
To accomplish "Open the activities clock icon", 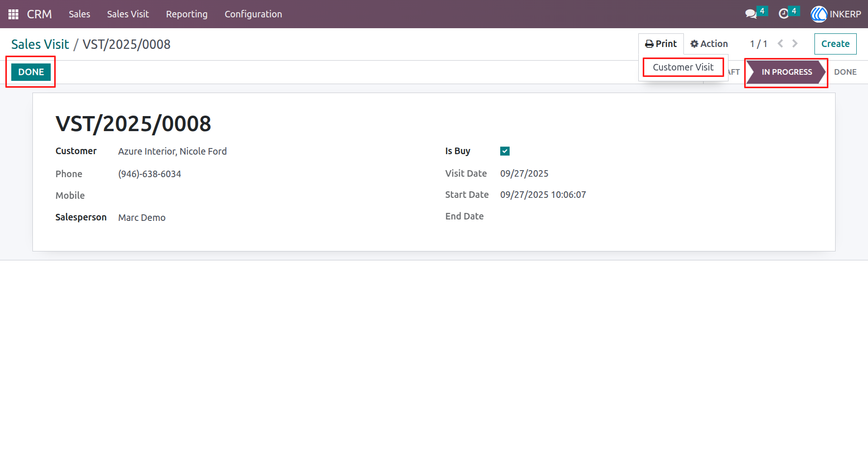I will [783, 14].
